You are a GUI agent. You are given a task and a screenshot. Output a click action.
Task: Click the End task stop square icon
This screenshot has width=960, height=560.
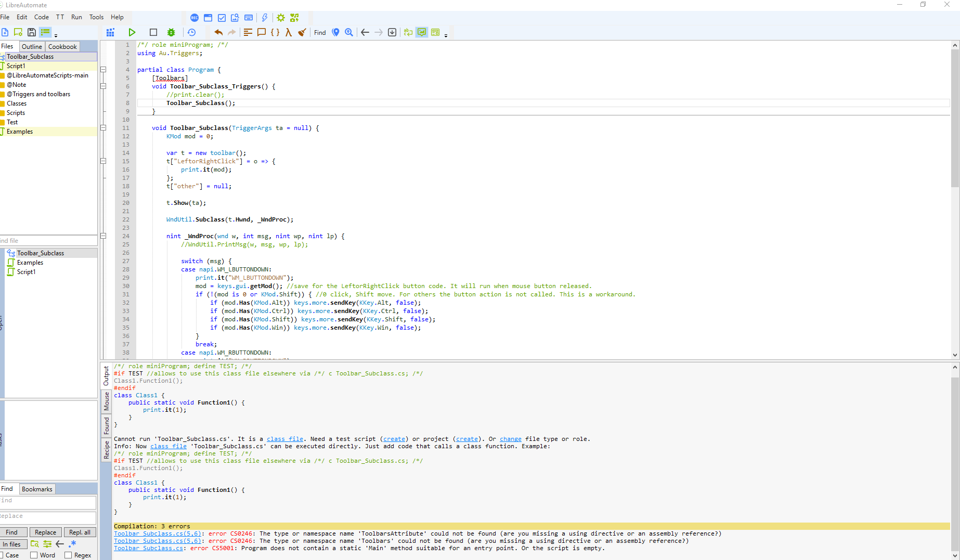tap(153, 32)
